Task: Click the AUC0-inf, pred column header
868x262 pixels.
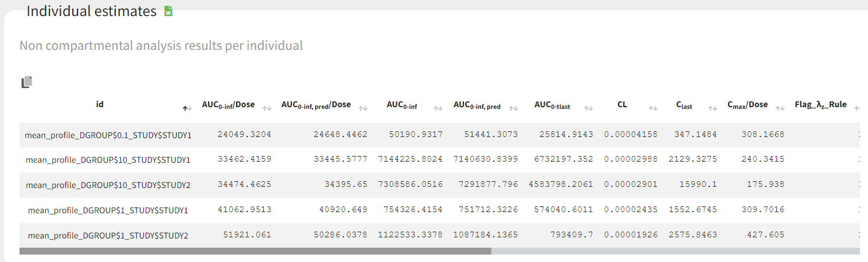Action: [x=477, y=105]
